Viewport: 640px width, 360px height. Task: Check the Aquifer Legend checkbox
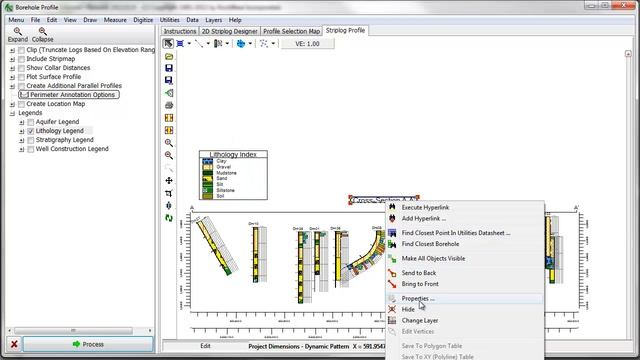coord(31,122)
